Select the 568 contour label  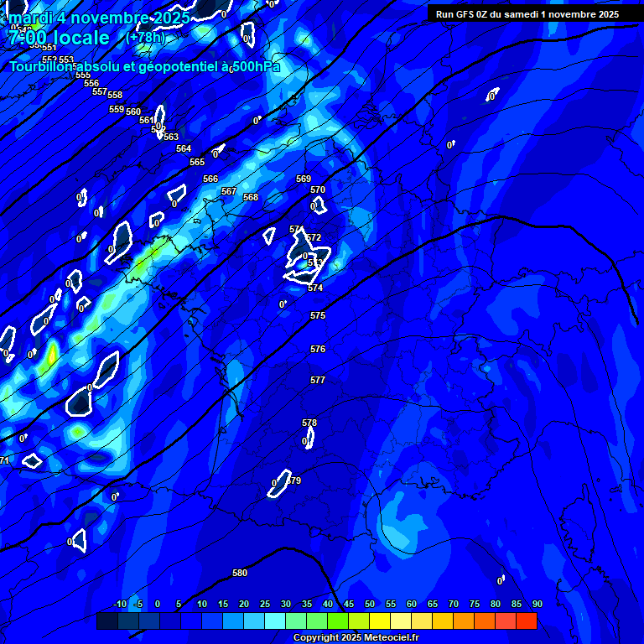point(251,197)
